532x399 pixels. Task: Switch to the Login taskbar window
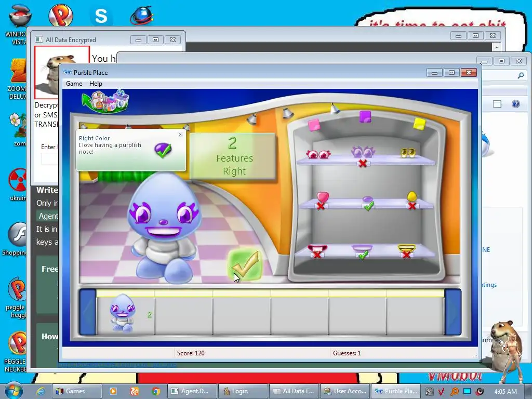pos(243,391)
